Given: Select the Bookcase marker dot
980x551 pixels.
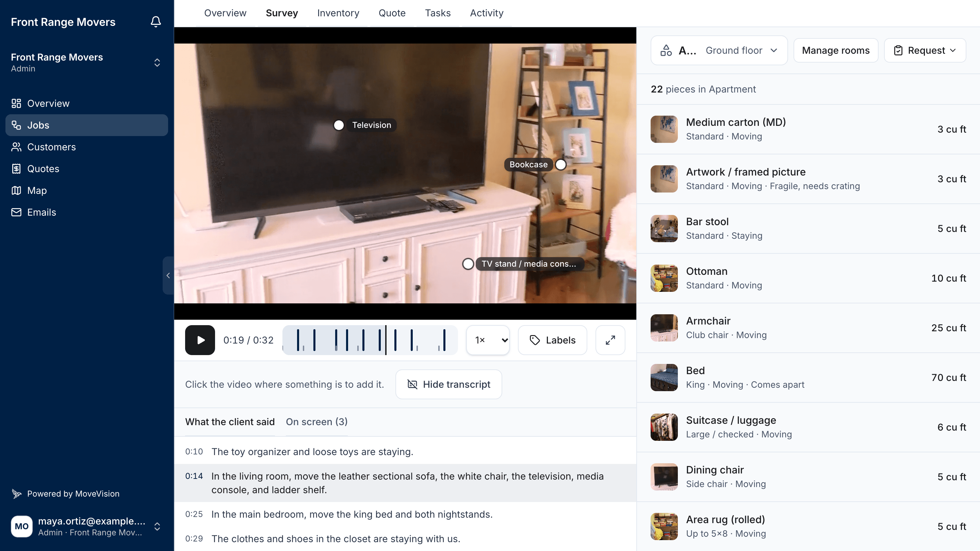Looking at the screenshot, I should pyautogui.click(x=561, y=165).
